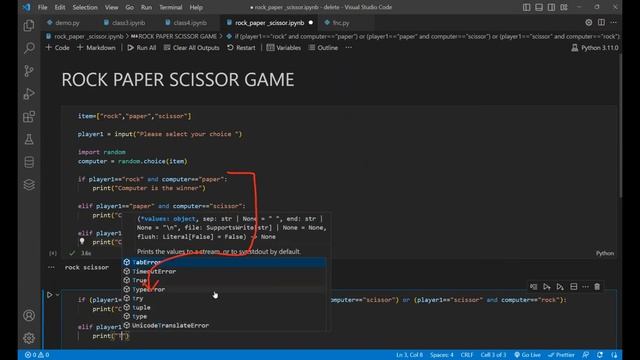Split the active cell using cell toolbar icon
Screen dimensions: 640x360
pos(573,287)
